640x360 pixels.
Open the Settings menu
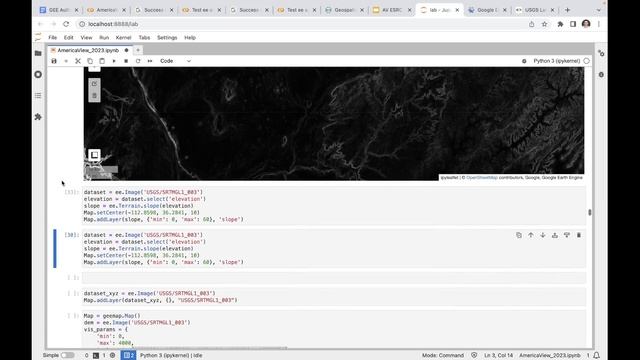coord(167,38)
